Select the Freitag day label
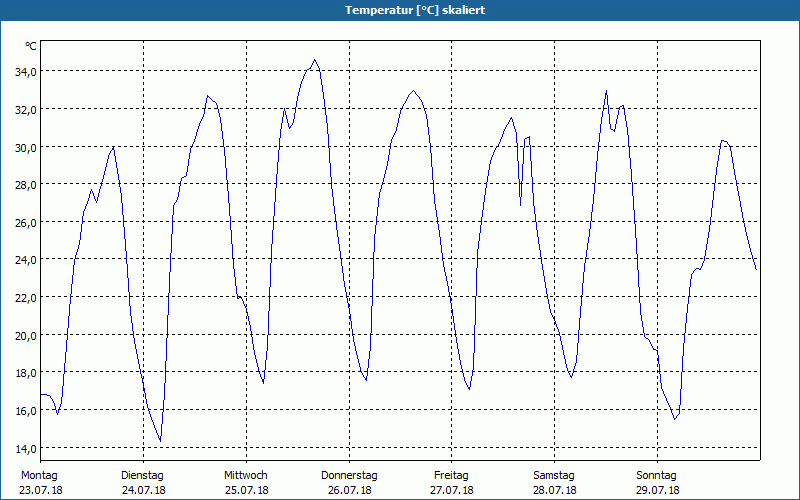 point(451,476)
